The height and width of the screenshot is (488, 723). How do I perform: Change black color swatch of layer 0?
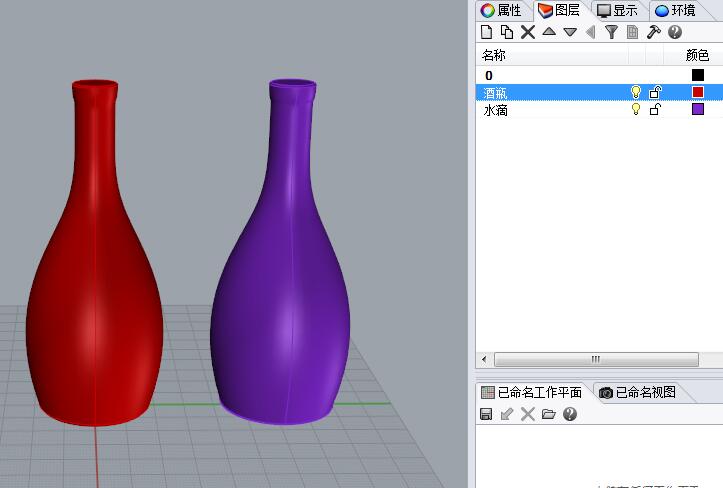click(698, 75)
